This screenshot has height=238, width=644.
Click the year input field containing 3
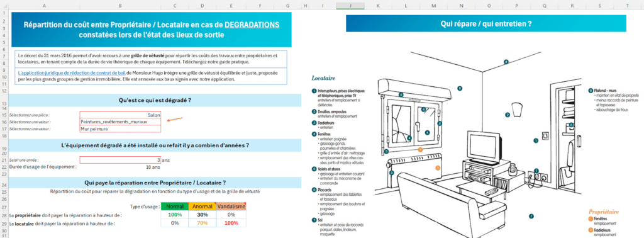[120, 160]
